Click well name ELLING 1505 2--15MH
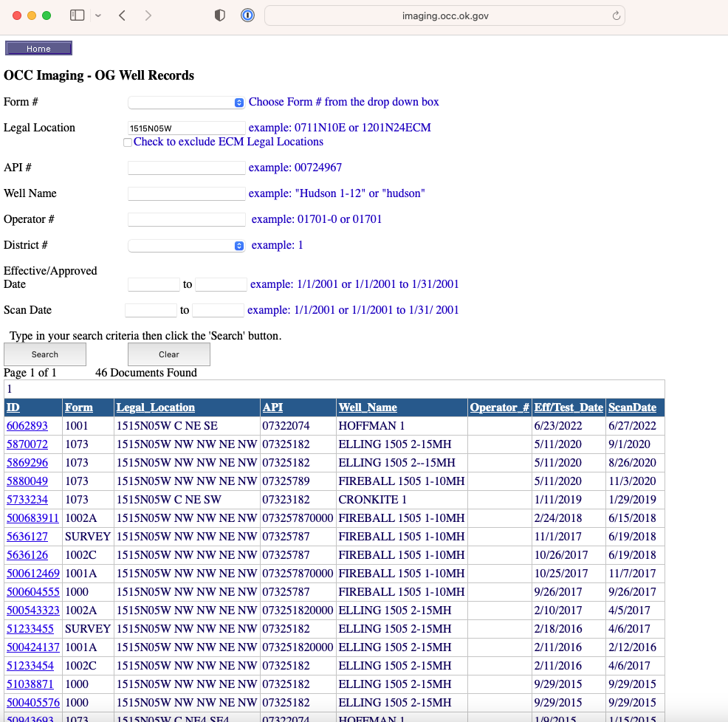Viewport: 728px width, 722px height. pyautogui.click(x=397, y=463)
